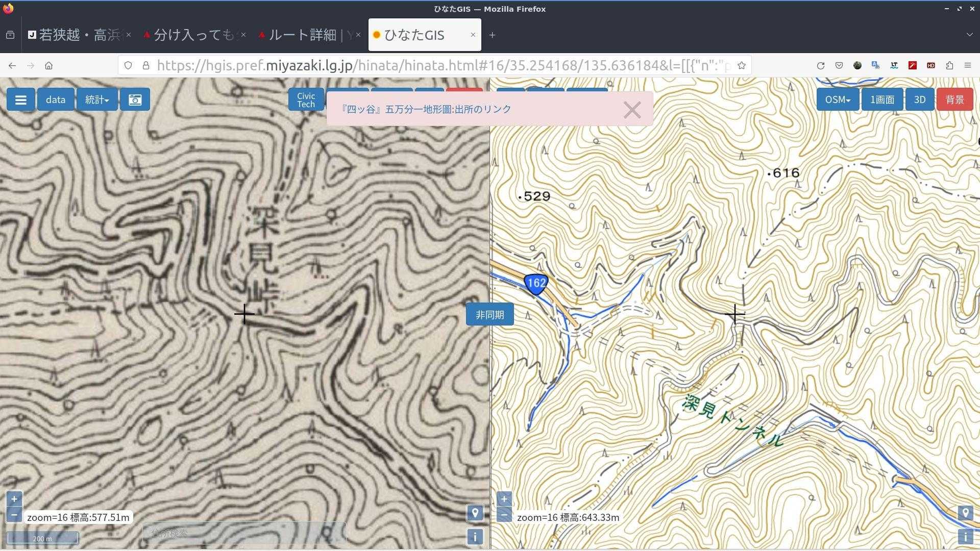The image size is (980, 551).
Task: Zoom in on the right map
Action: tap(504, 499)
